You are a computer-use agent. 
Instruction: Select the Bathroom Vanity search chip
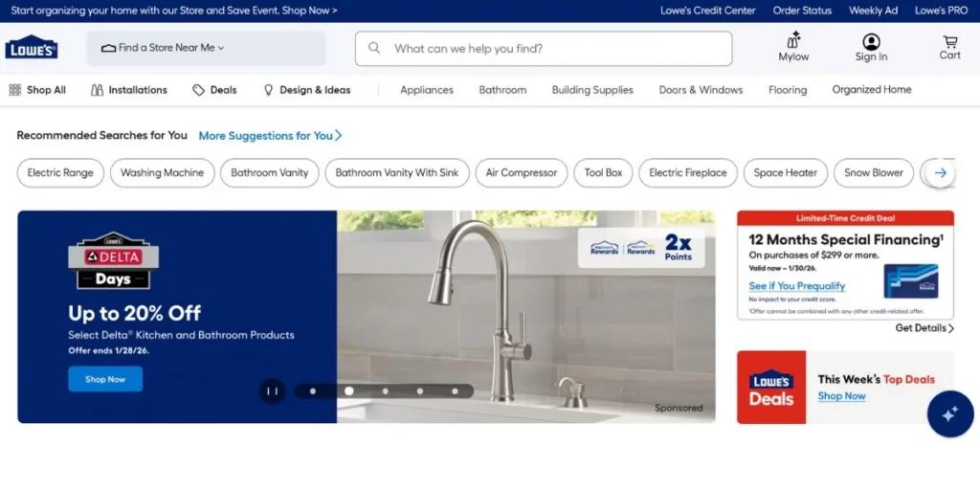click(x=270, y=173)
